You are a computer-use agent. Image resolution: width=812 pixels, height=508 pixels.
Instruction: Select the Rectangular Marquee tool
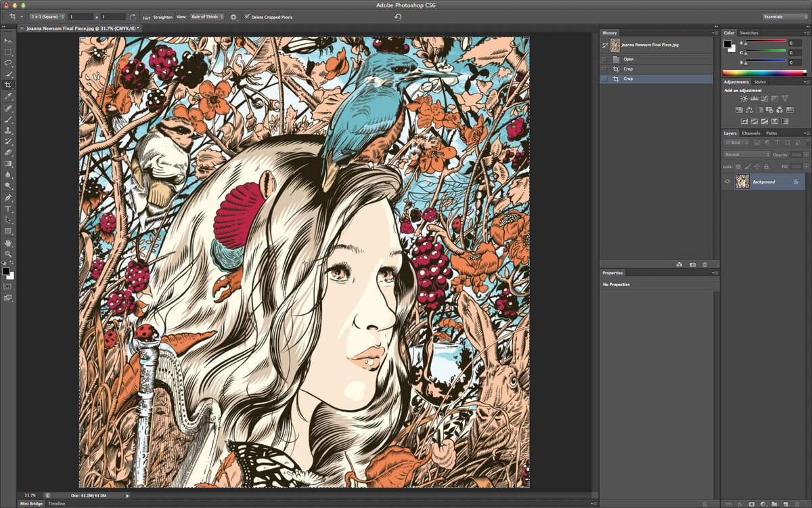[x=8, y=51]
